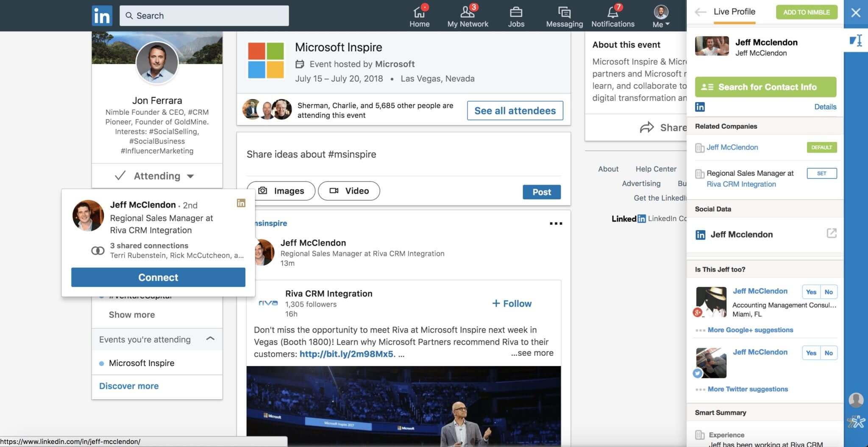Click the back arrow in Nimble panel
This screenshot has width=868, height=447.
[x=700, y=12]
